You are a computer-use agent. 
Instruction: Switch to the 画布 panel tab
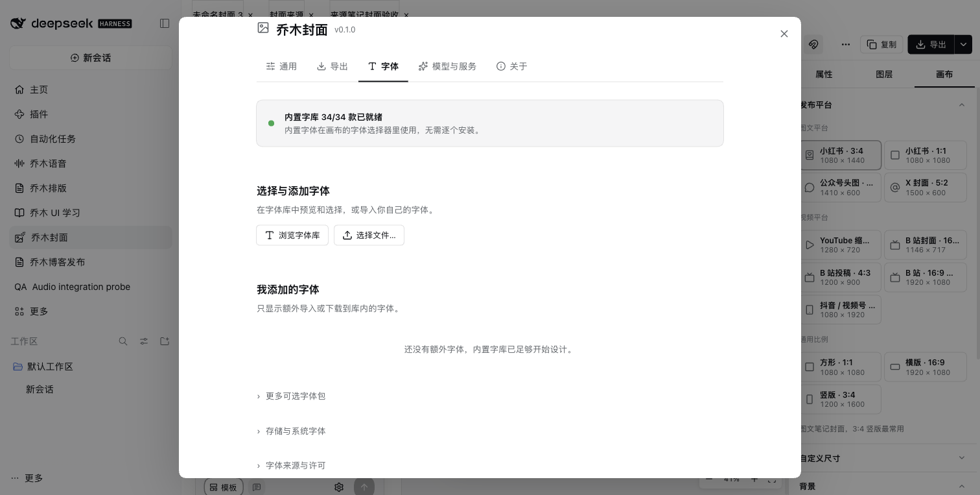tap(944, 74)
